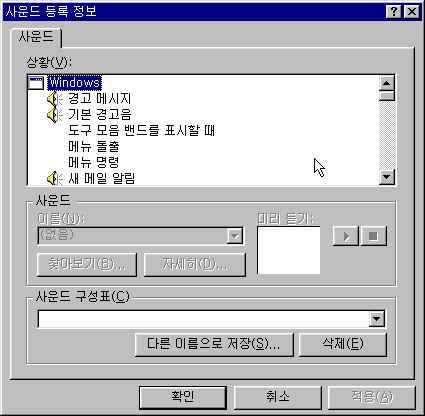This screenshot has height=416, width=425.
Task: Click the Windows window icon in the event list
Action: (x=36, y=83)
